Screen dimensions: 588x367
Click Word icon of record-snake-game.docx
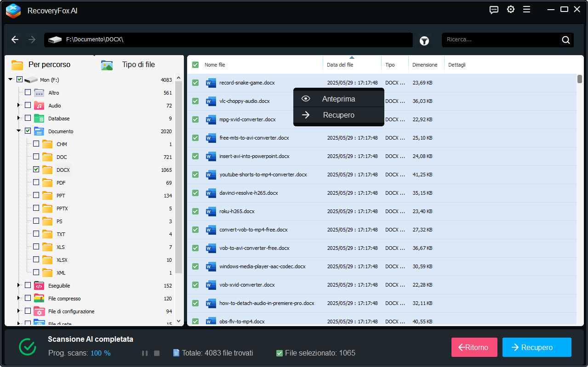point(211,83)
